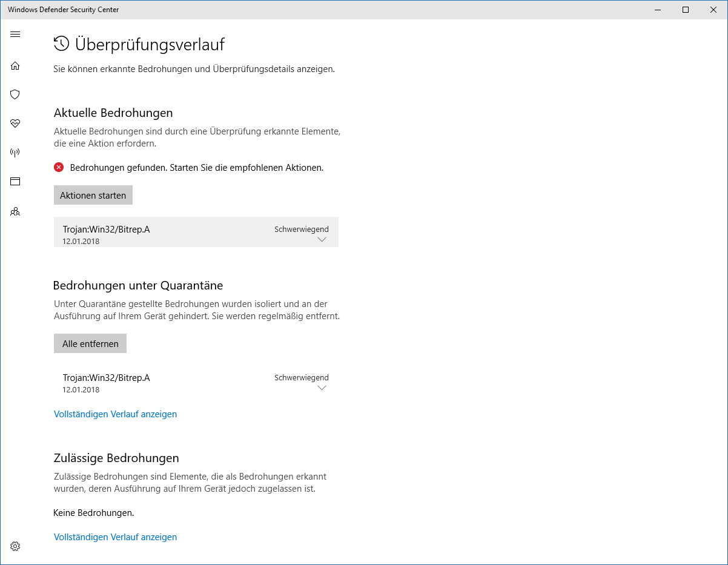The height and width of the screenshot is (565, 728).
Task: Open the Settings gear icon
Action: (x=15, y=546)
